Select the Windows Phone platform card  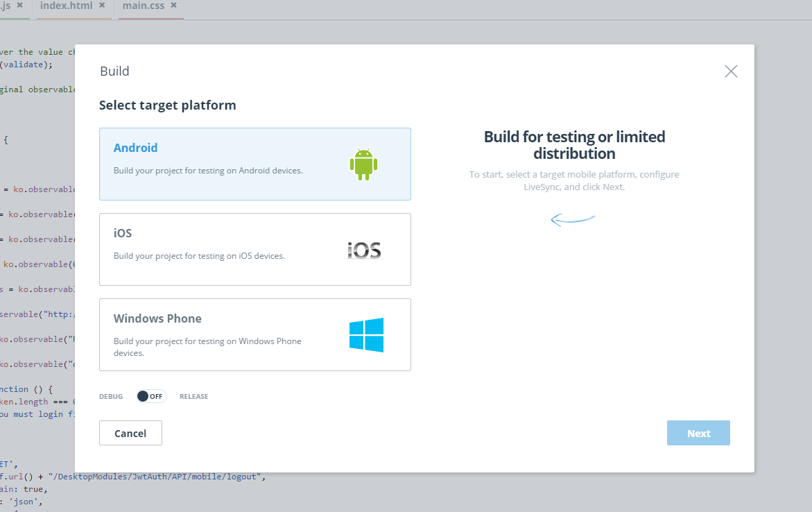[x=254, y=335]
